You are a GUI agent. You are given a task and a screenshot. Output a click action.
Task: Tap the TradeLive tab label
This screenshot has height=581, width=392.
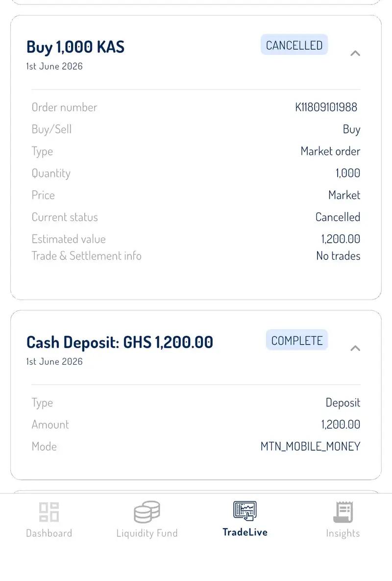[x=245, y=532]
